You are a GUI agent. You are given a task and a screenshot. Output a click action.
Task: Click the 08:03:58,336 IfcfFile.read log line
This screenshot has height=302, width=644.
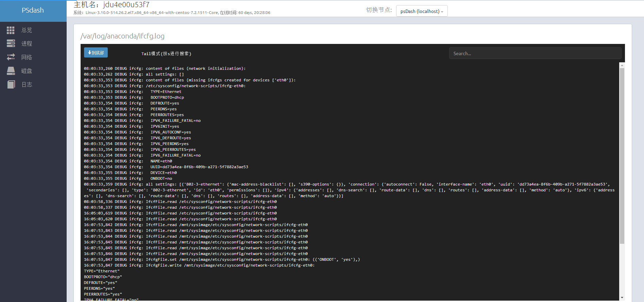(180, 202)
